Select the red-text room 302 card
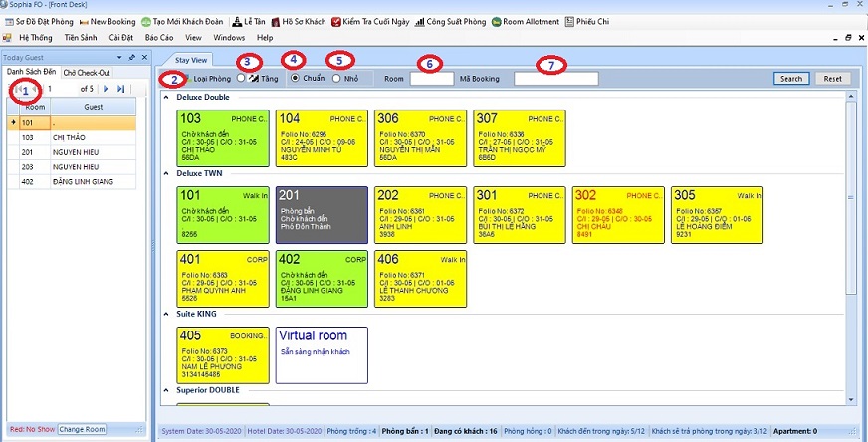Screen dimensions: 868x442 point(618,215)
